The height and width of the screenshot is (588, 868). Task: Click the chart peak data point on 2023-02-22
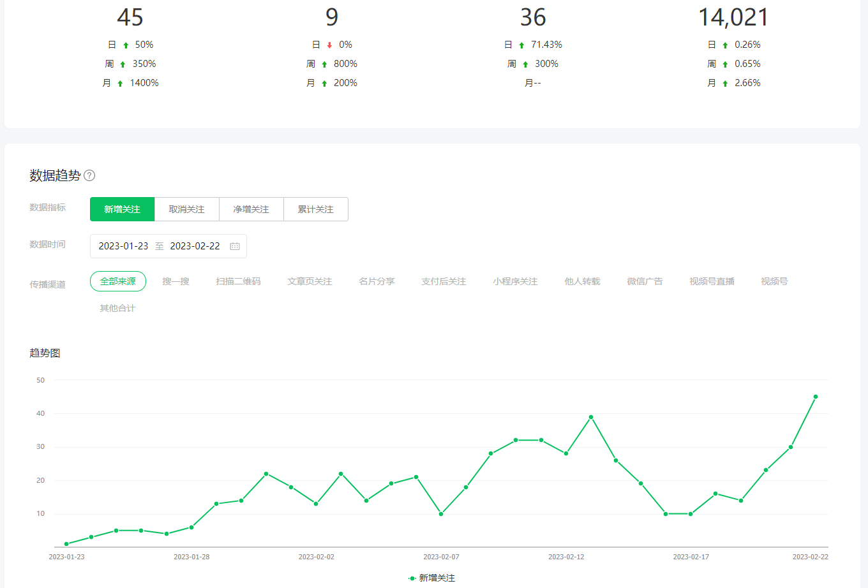(x=816, y=397)
